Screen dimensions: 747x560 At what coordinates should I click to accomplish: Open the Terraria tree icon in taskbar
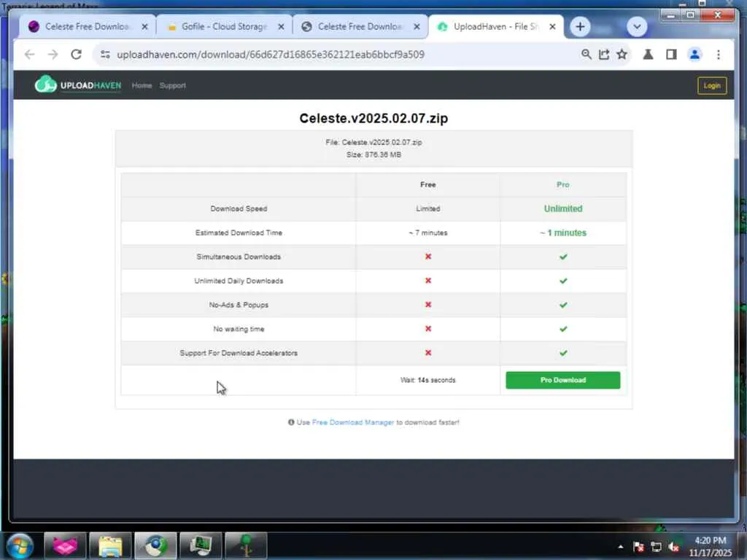246,545
